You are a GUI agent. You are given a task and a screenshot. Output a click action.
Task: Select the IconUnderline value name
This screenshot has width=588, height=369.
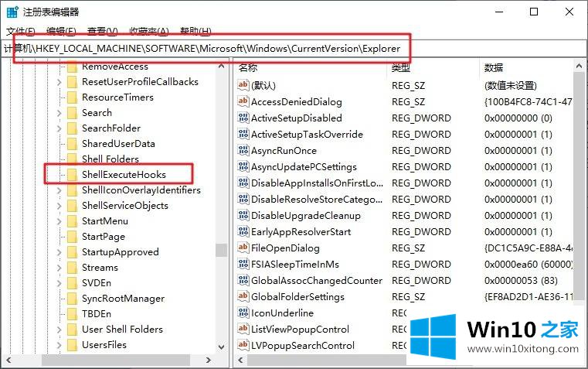pyautogui.click(x=282, y=313)
